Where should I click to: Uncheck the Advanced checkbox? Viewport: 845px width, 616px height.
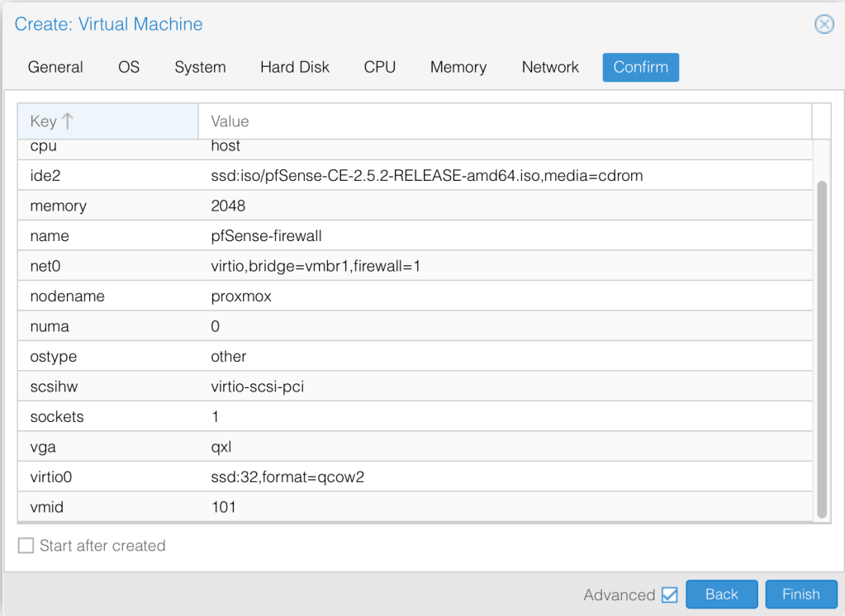point(669,595)
